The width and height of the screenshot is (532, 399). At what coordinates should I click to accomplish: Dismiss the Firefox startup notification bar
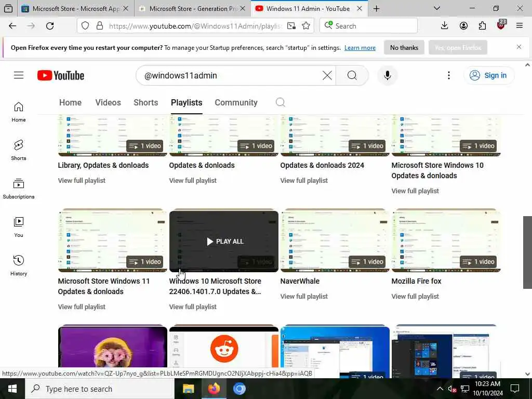pos(519,47)
